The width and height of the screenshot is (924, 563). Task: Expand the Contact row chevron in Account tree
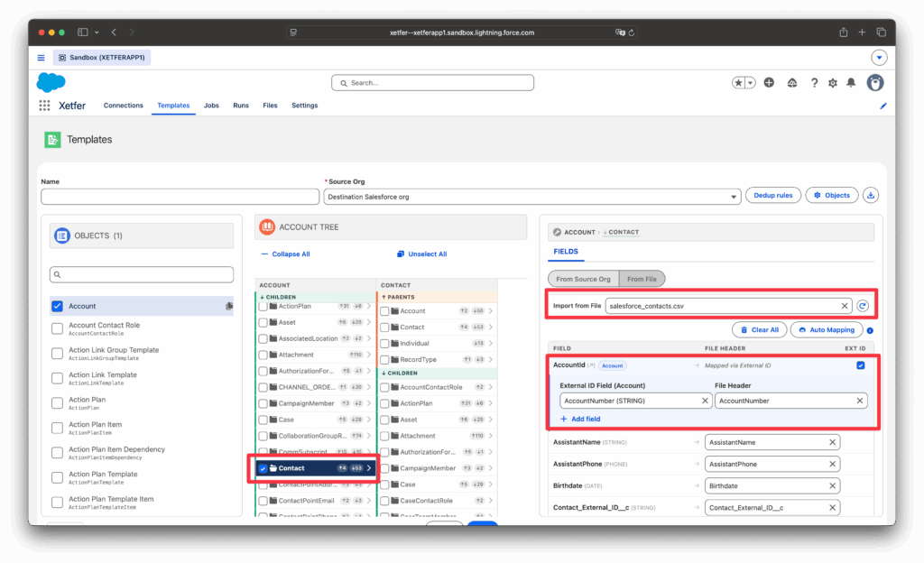click(x=369, y=468)
